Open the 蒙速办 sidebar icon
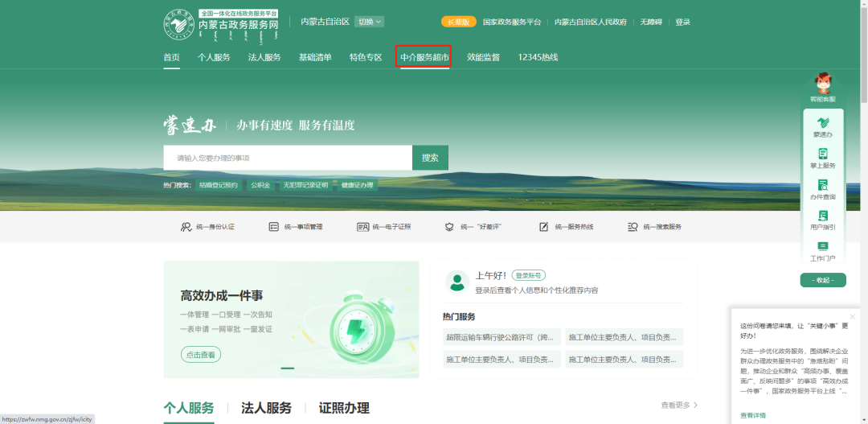Screen dimensions: 868x424 click(823, 122)
